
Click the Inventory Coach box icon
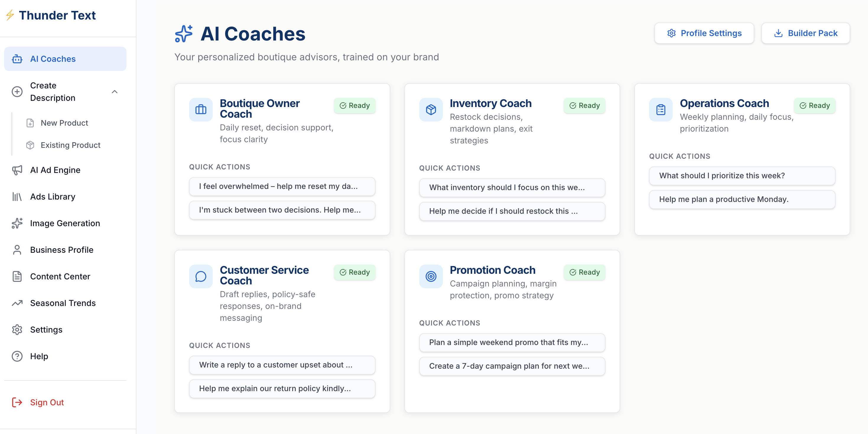(x=431, y=109)
